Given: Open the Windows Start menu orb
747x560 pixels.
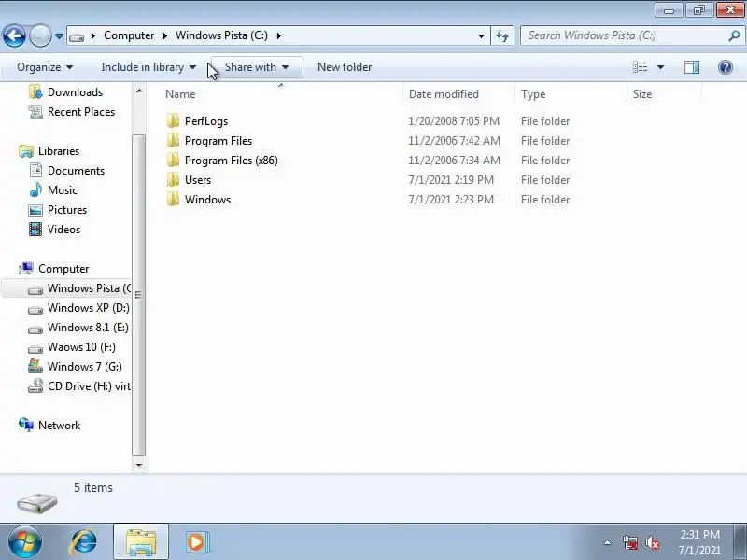Looking at the screenshot, I should (25, 542).
